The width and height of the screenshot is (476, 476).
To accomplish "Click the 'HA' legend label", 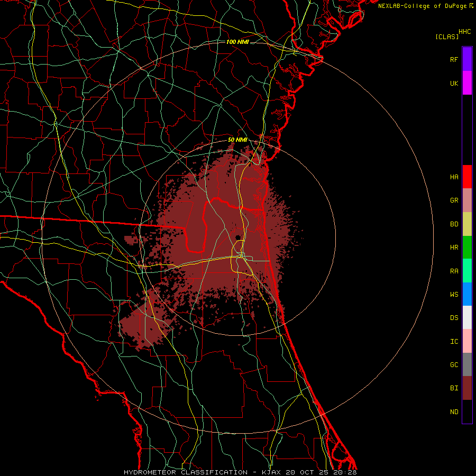I will click(454, 177).
